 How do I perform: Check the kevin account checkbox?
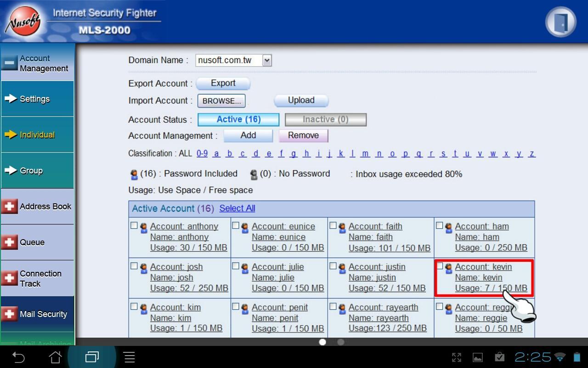tap(440, 266)
